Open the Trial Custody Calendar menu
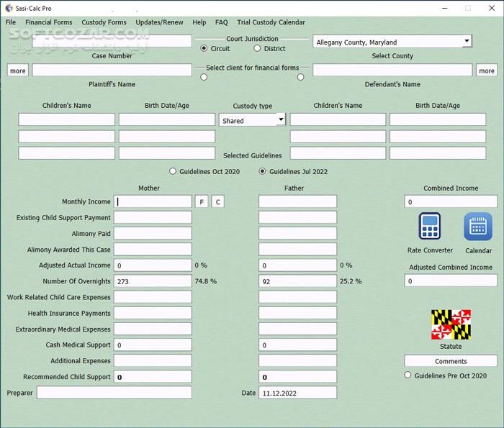 [x=271, y=22]
